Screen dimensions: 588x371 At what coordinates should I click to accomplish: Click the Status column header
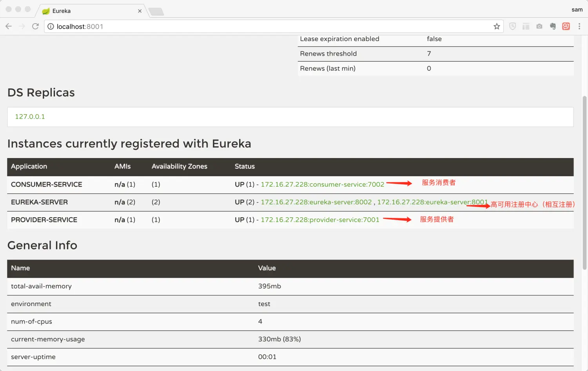point(245,166)
